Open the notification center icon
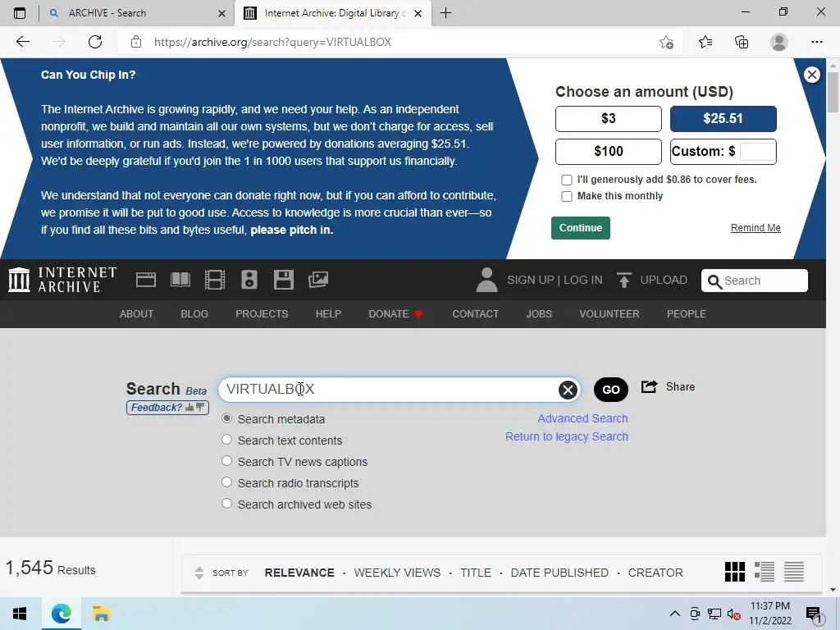The width and height of the screenshot is (840, 630). point(813,614)
